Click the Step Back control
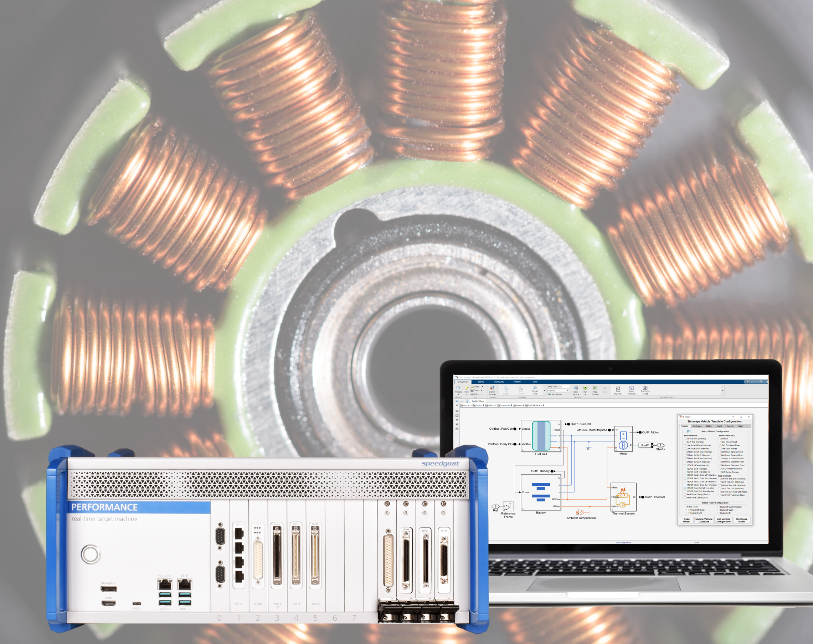This screenshot has height=644, width=813. (x=576, y=388)
